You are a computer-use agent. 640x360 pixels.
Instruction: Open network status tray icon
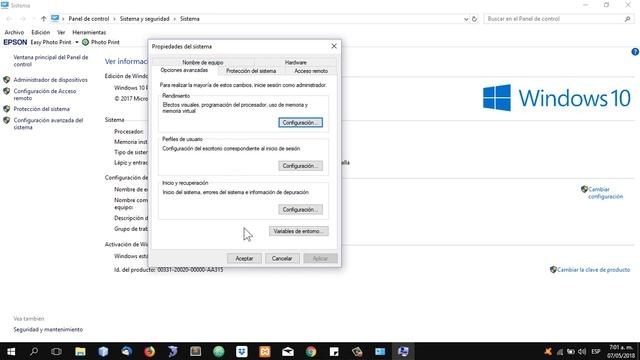(560, 351)
